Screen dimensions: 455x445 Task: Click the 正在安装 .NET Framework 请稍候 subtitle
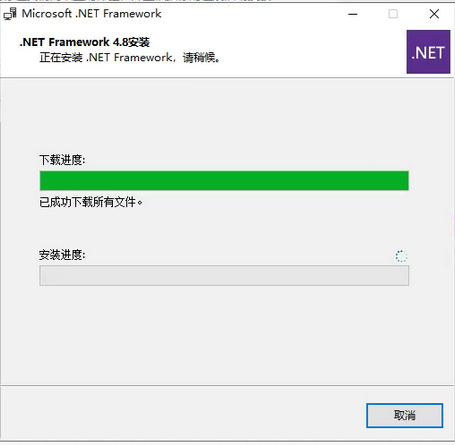click(130, 58)
